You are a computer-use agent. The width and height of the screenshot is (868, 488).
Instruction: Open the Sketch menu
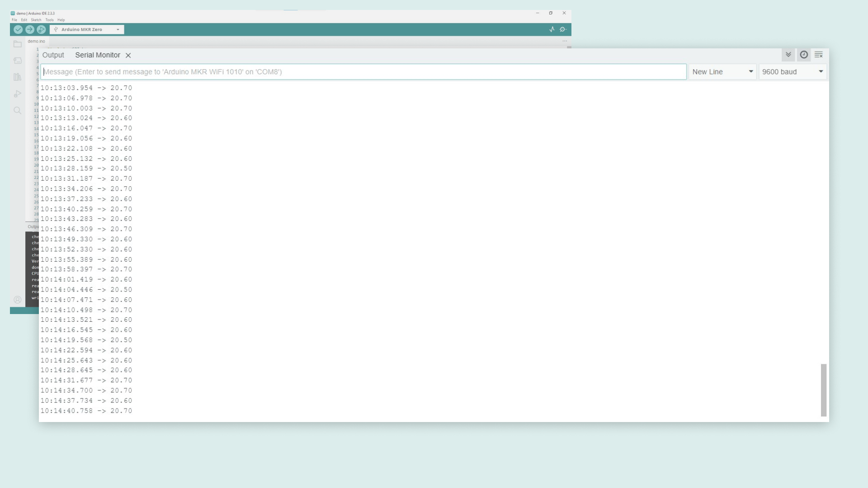pyautogui.click(x=36, y=20)
